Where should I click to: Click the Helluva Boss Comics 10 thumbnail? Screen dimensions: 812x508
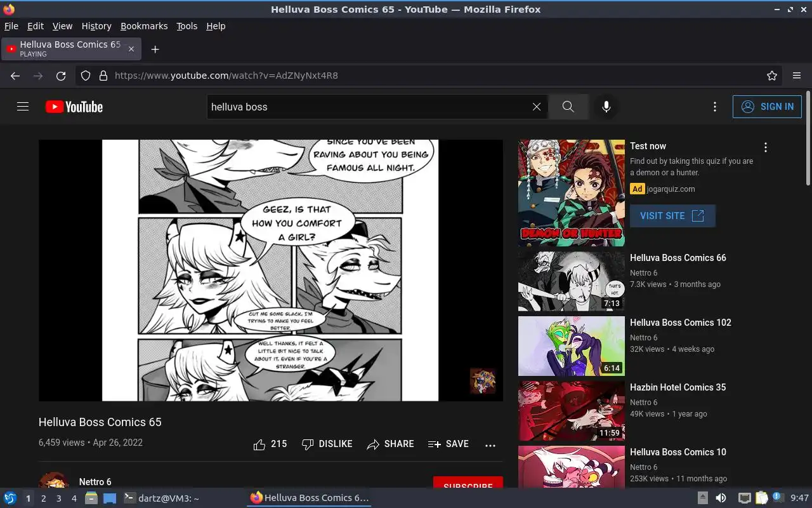pos(572,467)
